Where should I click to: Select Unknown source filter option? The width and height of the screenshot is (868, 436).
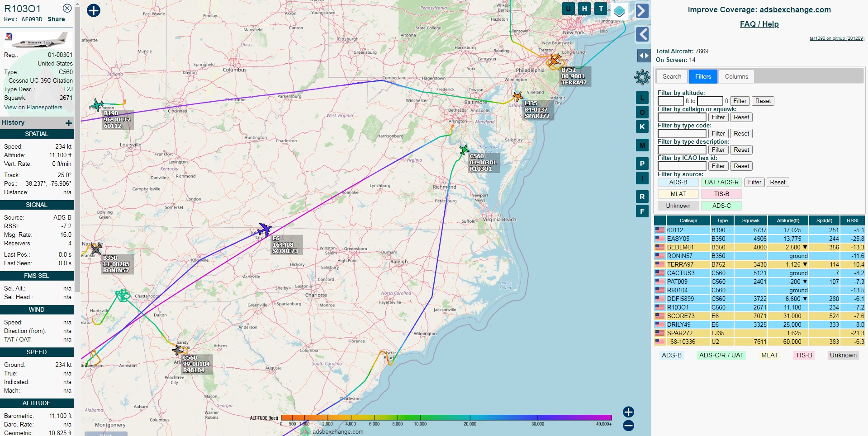678,206
